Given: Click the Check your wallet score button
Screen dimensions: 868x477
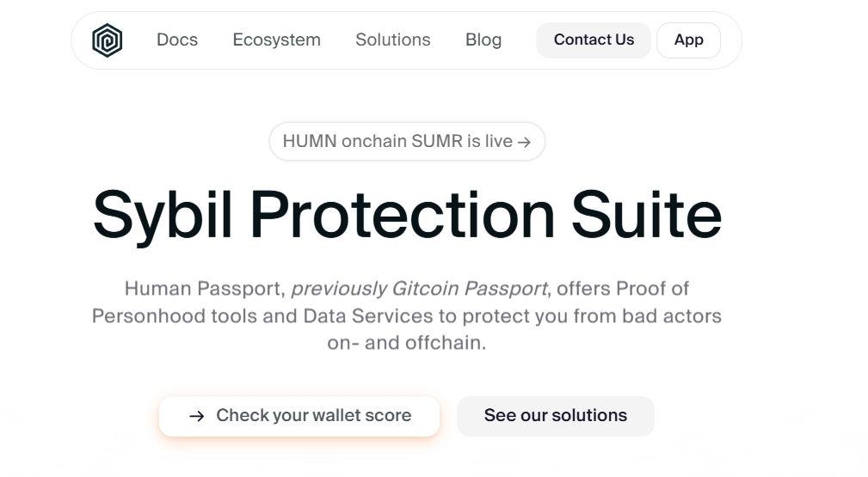Looking at the screenshot, I should (299, 416).
